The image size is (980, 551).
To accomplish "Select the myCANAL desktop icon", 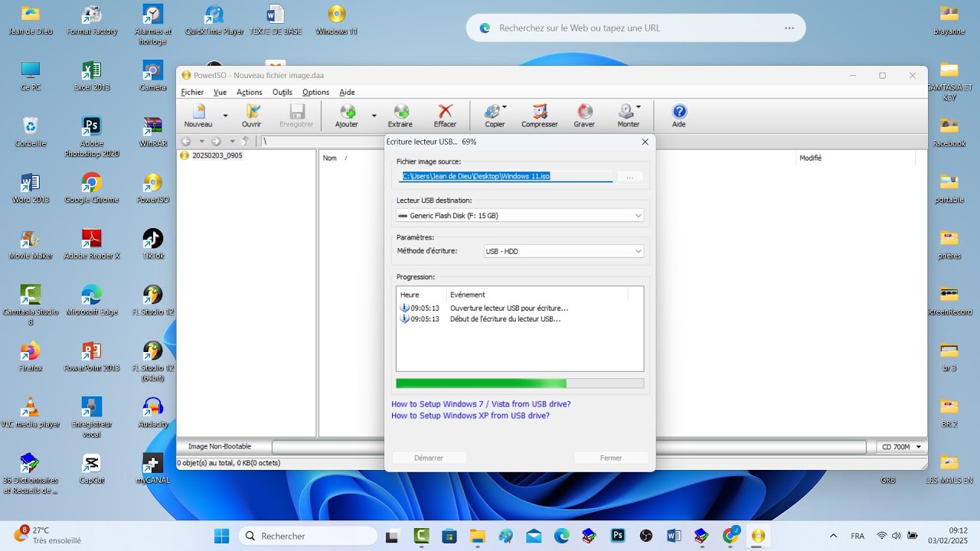I will [x=152, y=468].
